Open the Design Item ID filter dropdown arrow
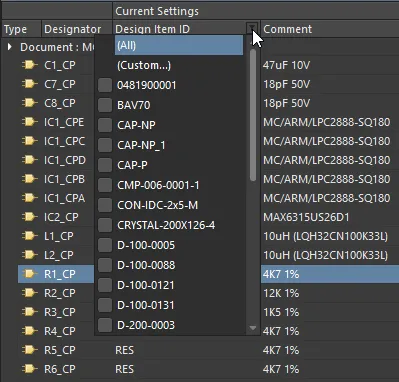399x382 pixels. click(252, 28)
